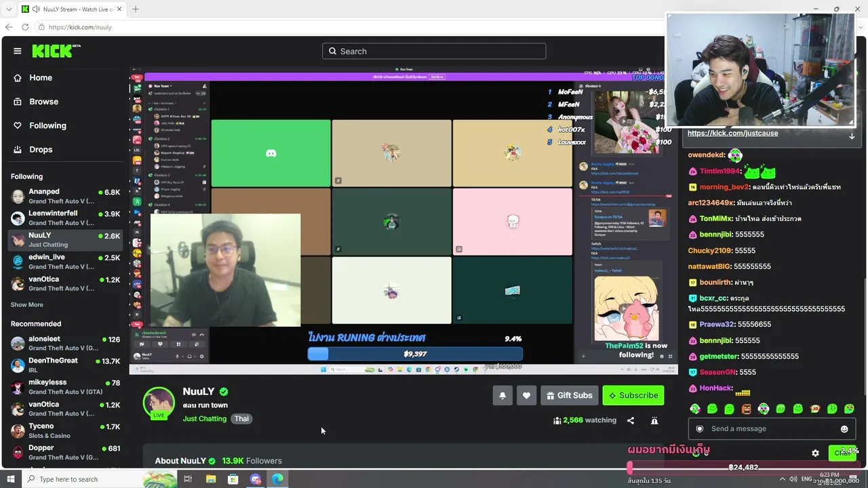This screenshot has width=868, height=488.
Task: Open the emoji picker in chat
Action: click(844, 429)
